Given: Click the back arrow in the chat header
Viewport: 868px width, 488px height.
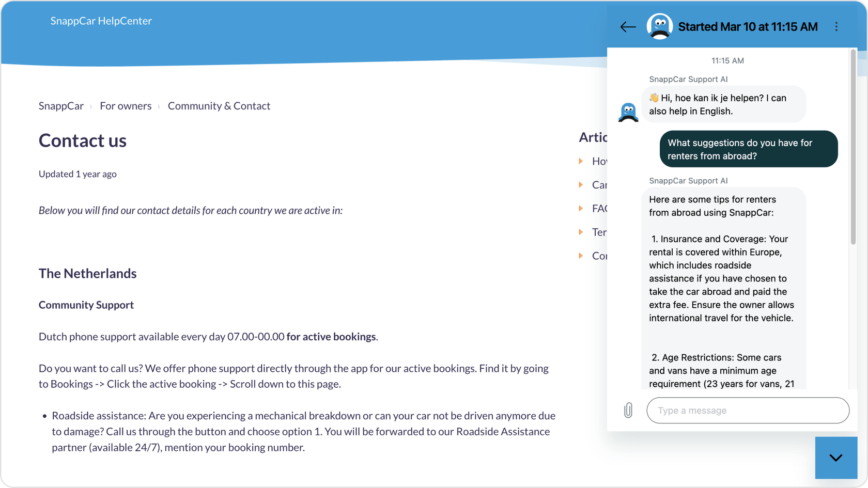Looking at the screenshot, I should coord(628,27).
